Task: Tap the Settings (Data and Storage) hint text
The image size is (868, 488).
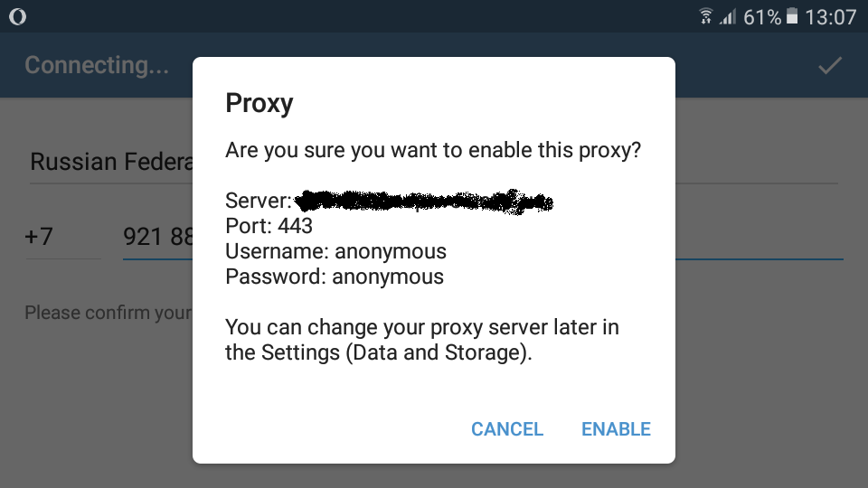Action: tap(422, 340)
